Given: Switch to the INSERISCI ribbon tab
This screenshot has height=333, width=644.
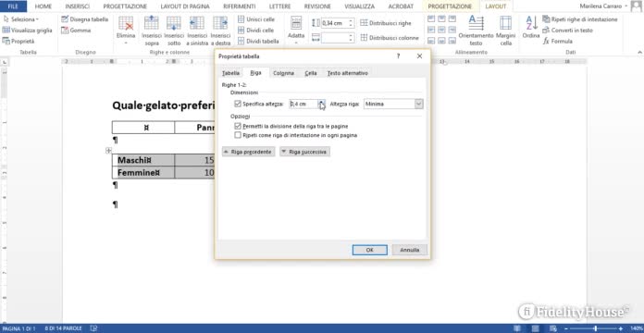Looking at the screenshot, I should point(77,6).
